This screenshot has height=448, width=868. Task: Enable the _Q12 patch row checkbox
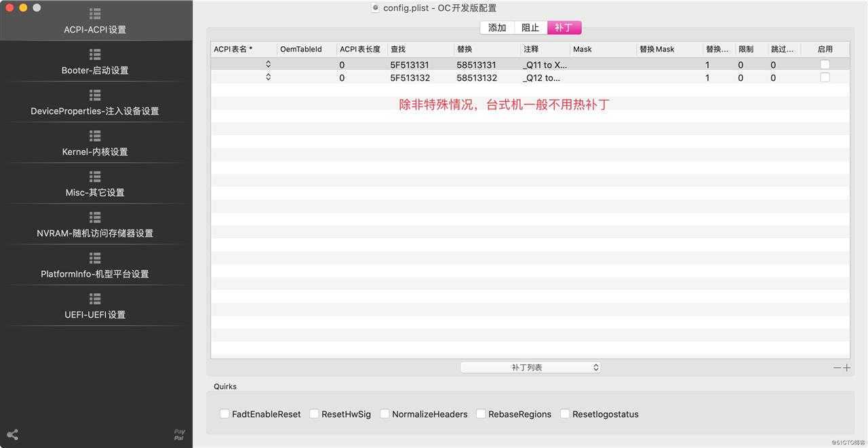click(825, 77)
